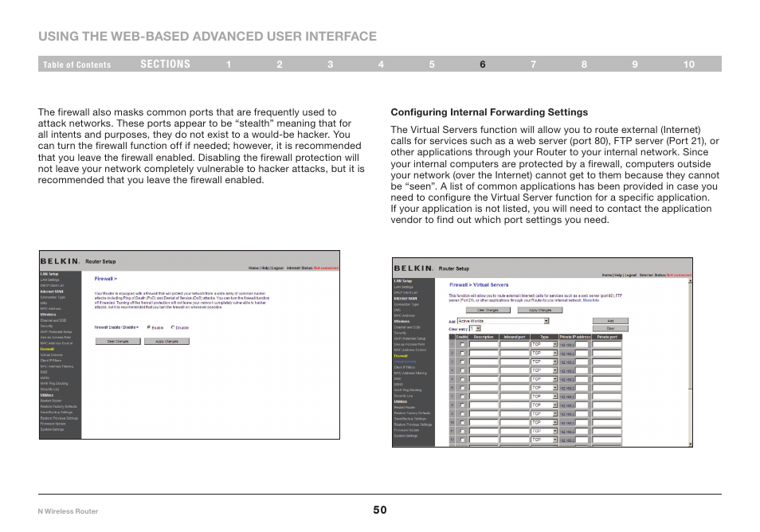The image size is (760, 532).
Task: Jump to section 1 in the header
Action: point(229,65)
